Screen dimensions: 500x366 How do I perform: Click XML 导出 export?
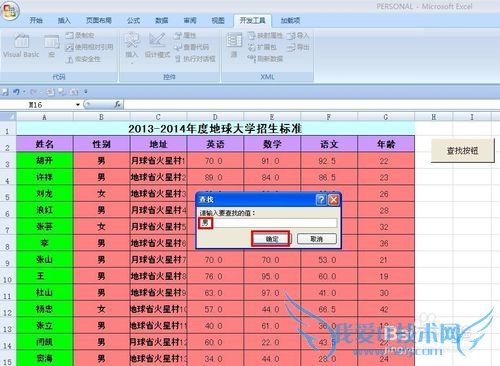(x=298, y=47)
